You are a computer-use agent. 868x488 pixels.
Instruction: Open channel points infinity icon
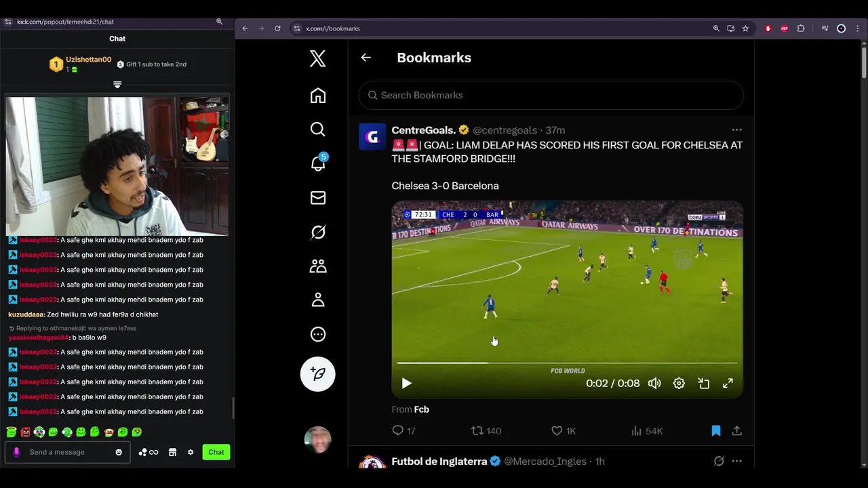[149, 452]
